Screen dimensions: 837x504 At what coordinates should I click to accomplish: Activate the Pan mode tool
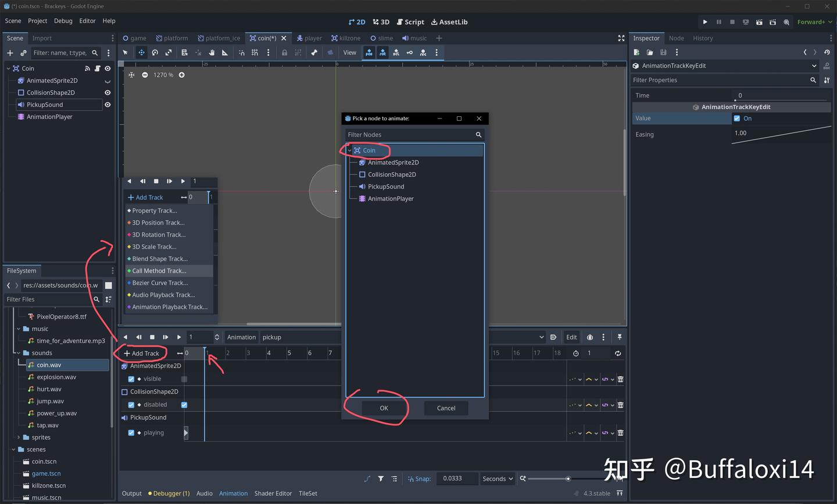click(212, 52)
